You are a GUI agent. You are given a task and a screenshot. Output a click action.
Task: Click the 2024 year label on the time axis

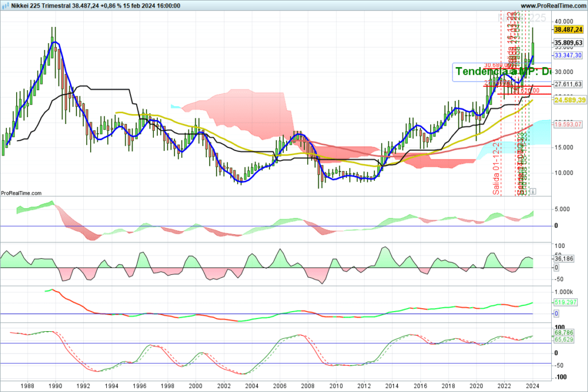(x=532, y=386)
